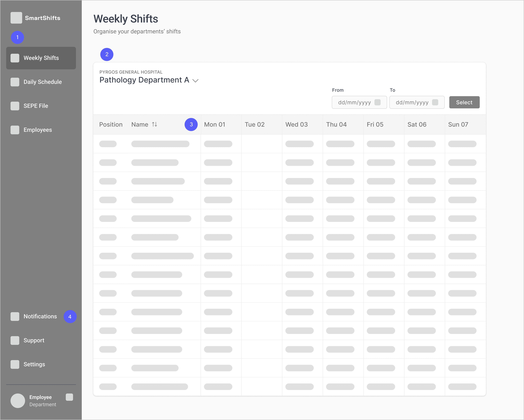Go to Weekly Shifts in the sidebar
The width and height of the screenshot is (524, 420).
(x=41, y=58)
